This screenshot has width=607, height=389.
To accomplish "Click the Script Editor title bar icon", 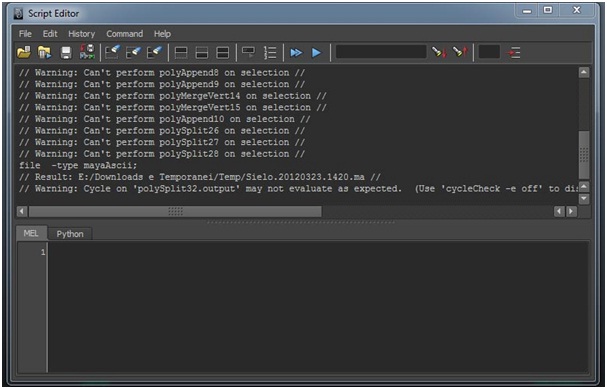I will click(x=18, y=14).
